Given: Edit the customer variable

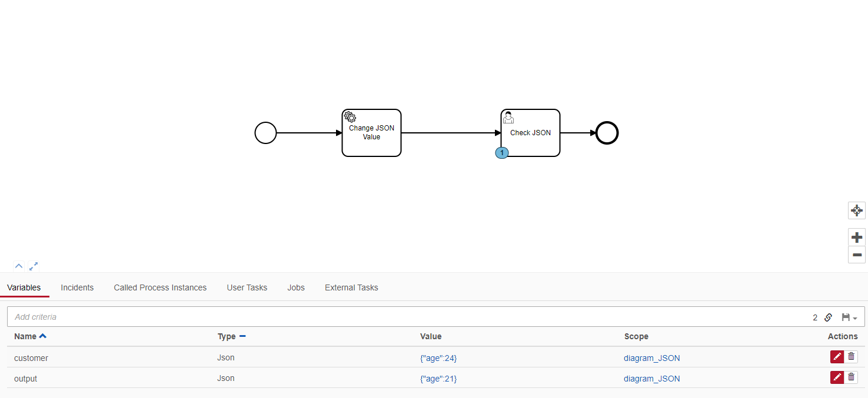Looking at the screenshot, I should coord(837,357).
